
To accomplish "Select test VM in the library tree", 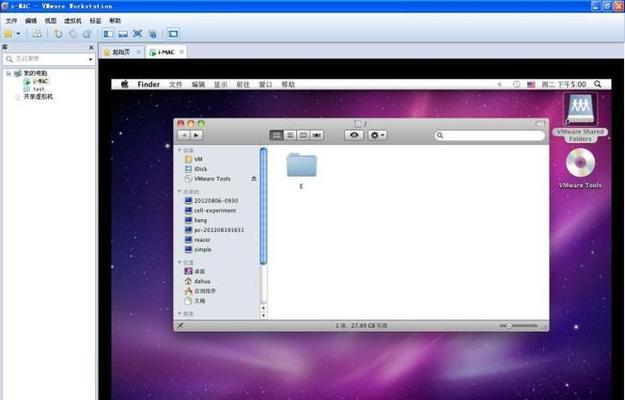I will pyautogui.click(x=34, y=89).
